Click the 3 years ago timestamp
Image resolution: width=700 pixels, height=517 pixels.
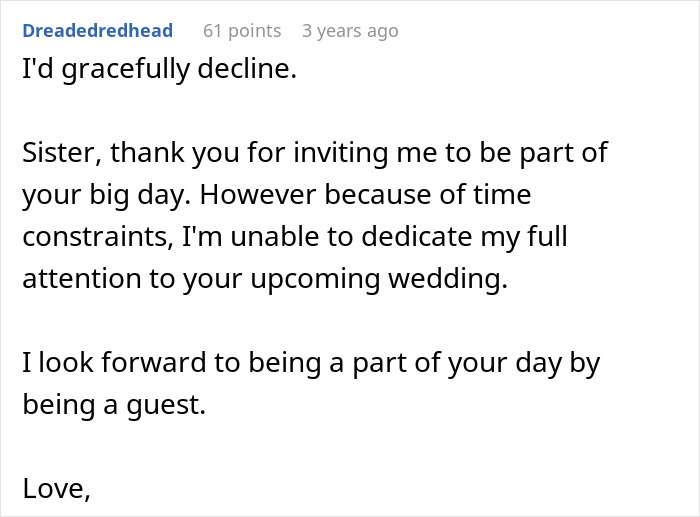click(350, 31)
